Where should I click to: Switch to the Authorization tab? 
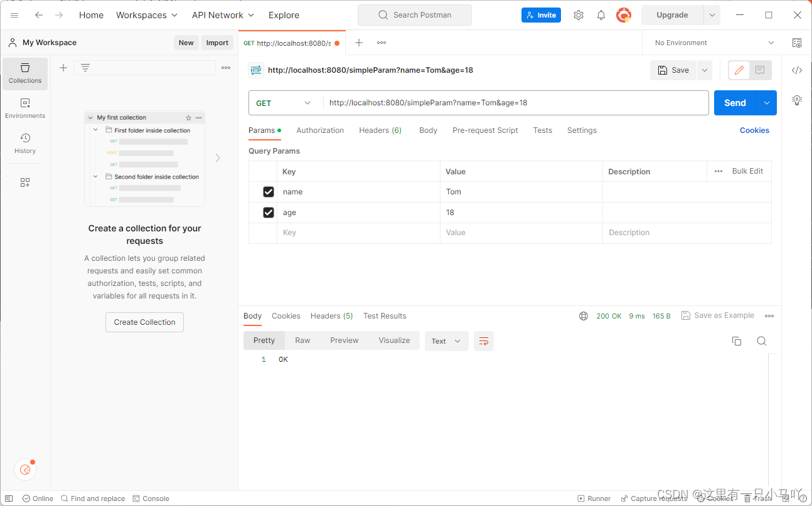(x=320, y=130)
